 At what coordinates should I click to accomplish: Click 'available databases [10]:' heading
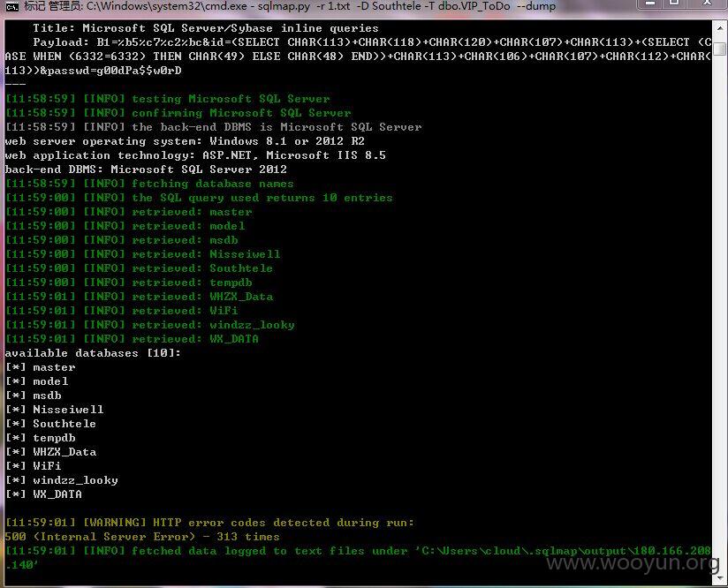[x=93, y=353]
